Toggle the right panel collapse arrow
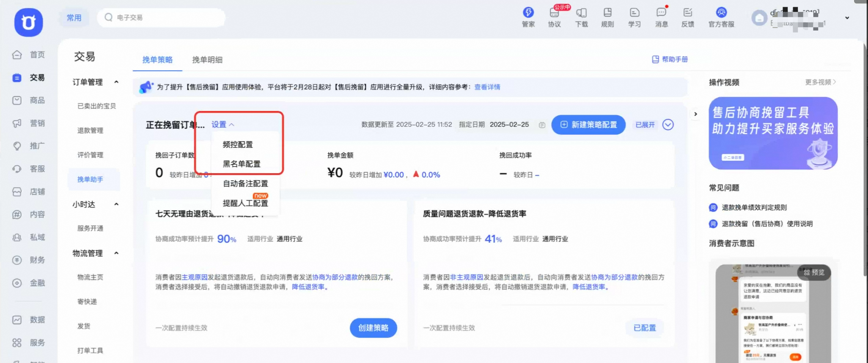868x363 pixels. click(x=695, y=114)
